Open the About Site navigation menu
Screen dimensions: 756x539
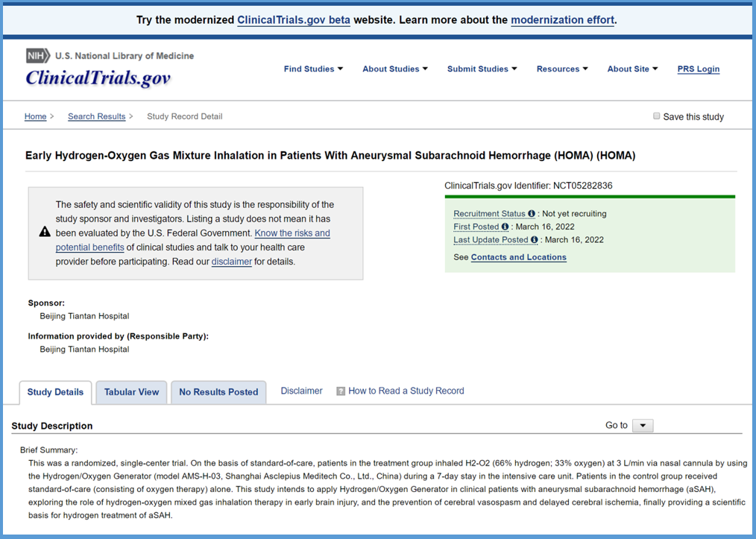632,69
